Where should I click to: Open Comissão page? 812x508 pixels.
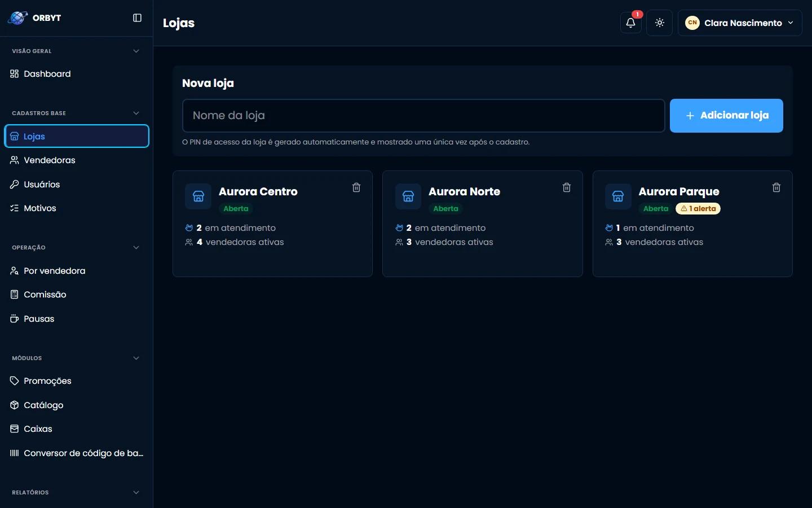click(x=77, y=295)
